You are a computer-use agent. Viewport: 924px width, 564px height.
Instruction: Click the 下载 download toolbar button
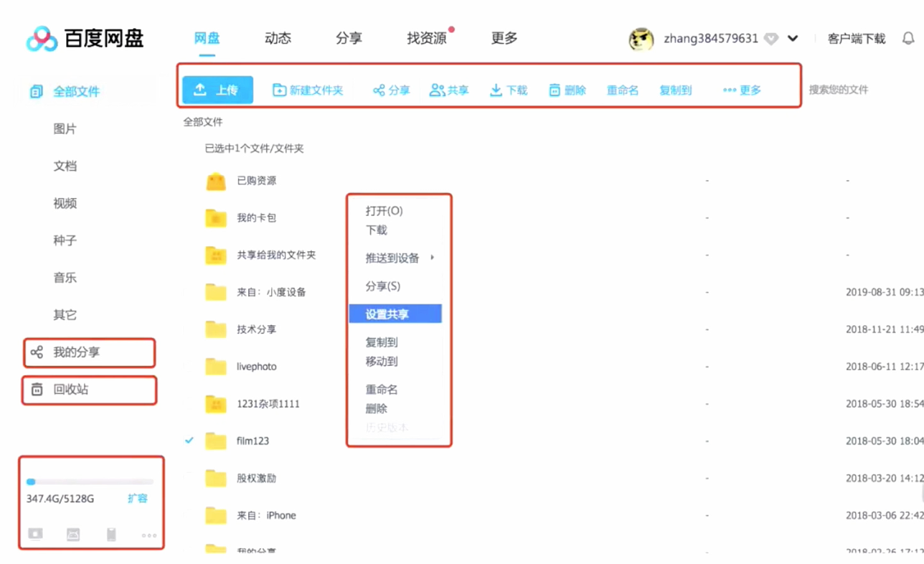point(509,90)
